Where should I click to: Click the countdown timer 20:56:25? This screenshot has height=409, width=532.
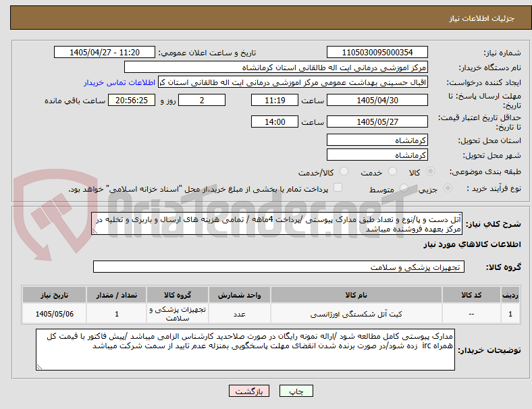click(132, 100)
